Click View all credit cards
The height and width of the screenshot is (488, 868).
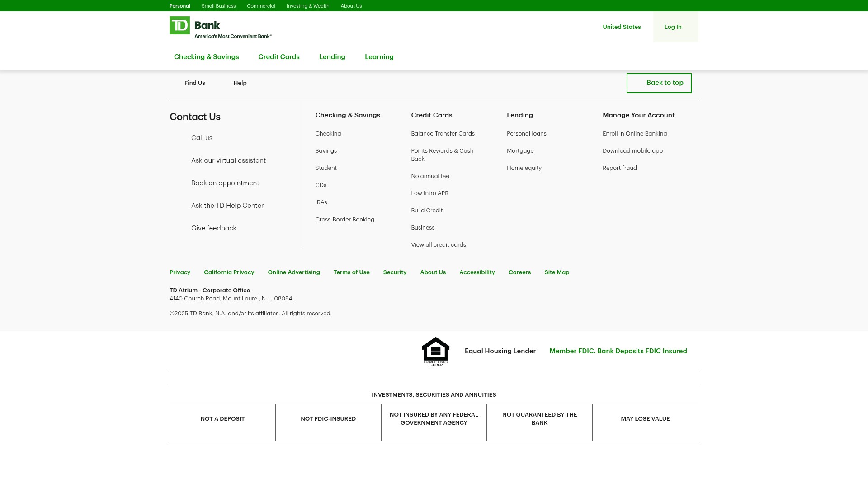coord(439,245)
